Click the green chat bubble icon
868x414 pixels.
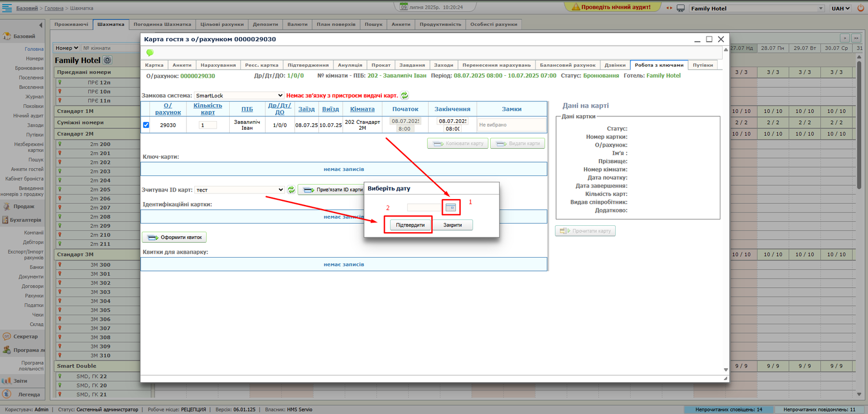click(x=150, y=53)
